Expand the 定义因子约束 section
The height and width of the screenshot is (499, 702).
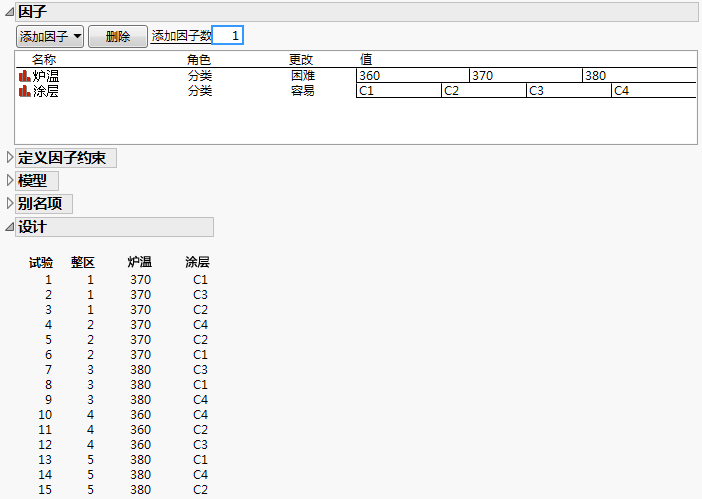9,158
